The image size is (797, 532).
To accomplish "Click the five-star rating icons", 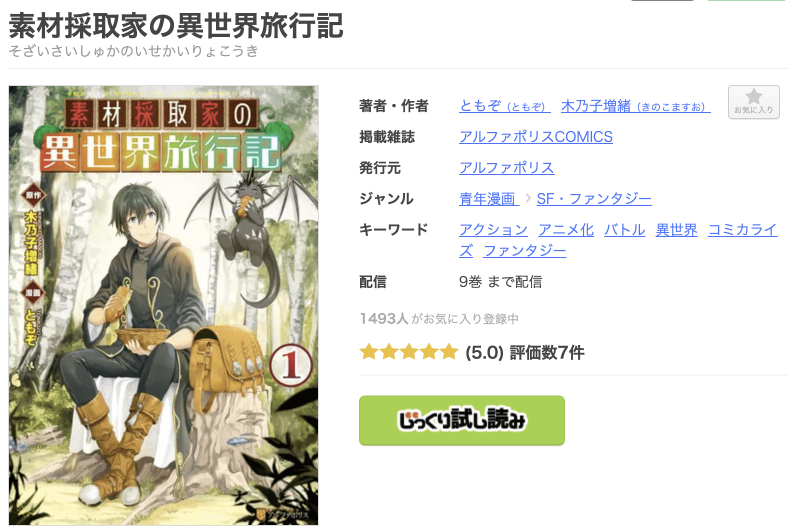I will tap(409, 352).
